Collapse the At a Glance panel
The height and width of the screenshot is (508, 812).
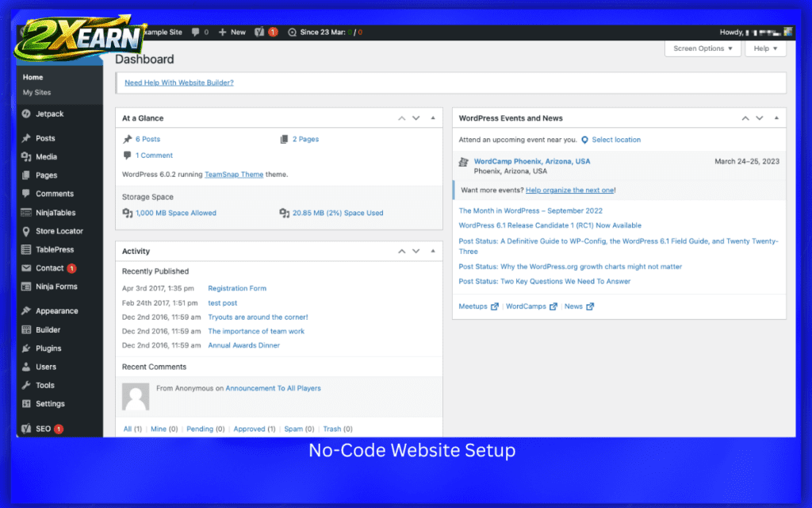[x=432, y=117]
